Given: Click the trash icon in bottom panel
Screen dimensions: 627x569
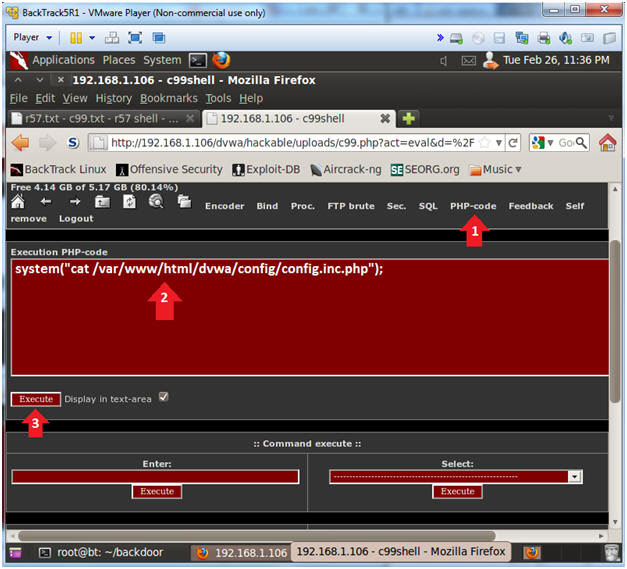Looking at the screenshot, I should click(x=611, y=553).
